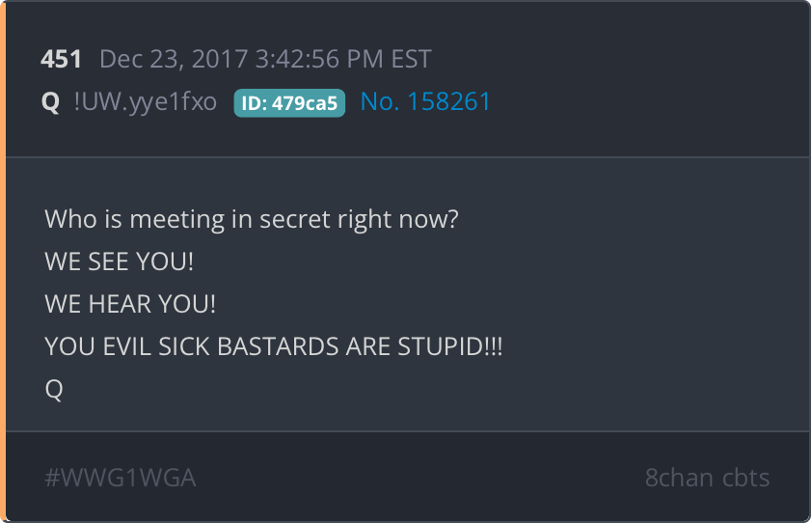Image resolution: width=812 pixels, height=523 pixels.
Task: Click the text "WE SEE YOU!"
Action: [120, 261]
